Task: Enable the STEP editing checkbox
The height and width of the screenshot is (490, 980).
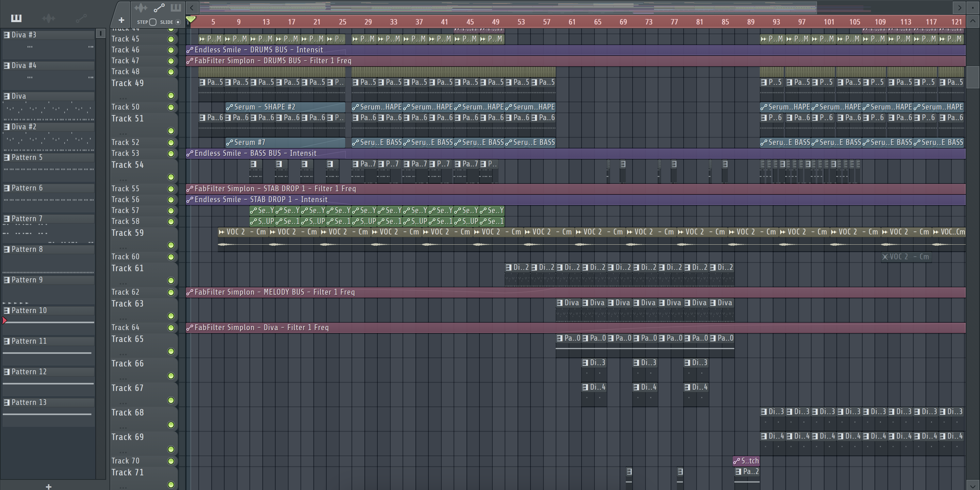Action: pos(152,22)
